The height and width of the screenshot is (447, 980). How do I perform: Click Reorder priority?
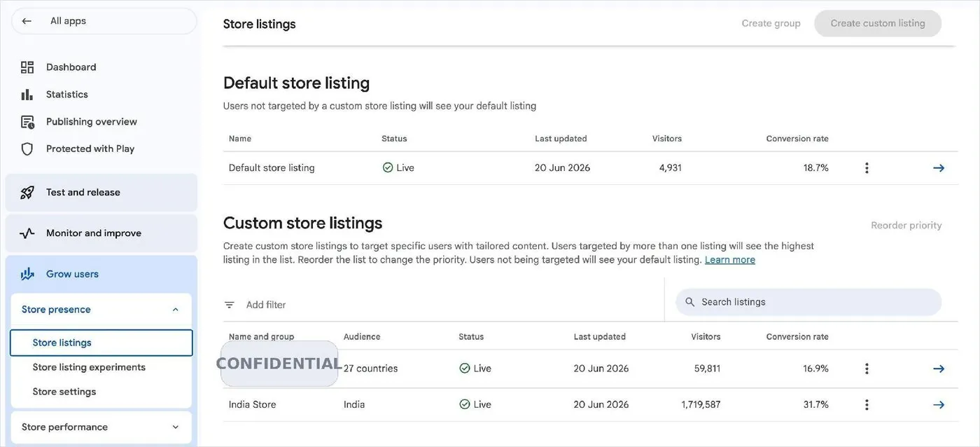tap(906, 226)
